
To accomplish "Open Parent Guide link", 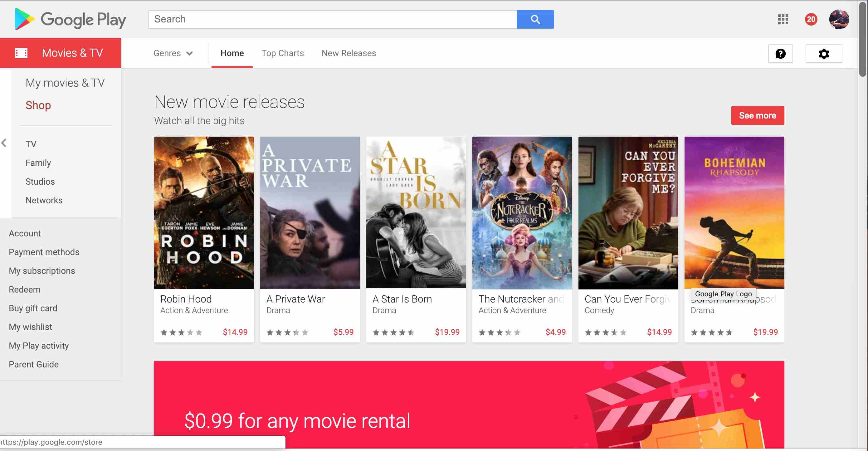I will [x=34, y=364].
